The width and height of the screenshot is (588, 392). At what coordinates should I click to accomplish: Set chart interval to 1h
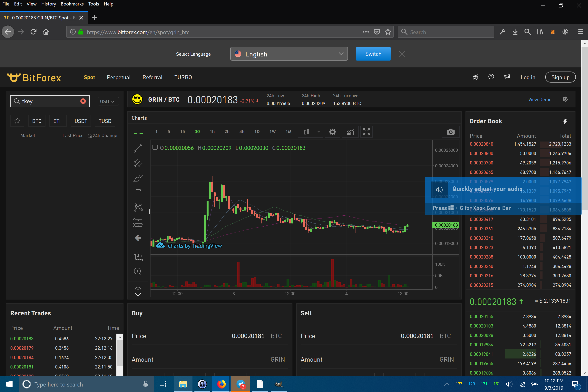[x=212, y=132]
